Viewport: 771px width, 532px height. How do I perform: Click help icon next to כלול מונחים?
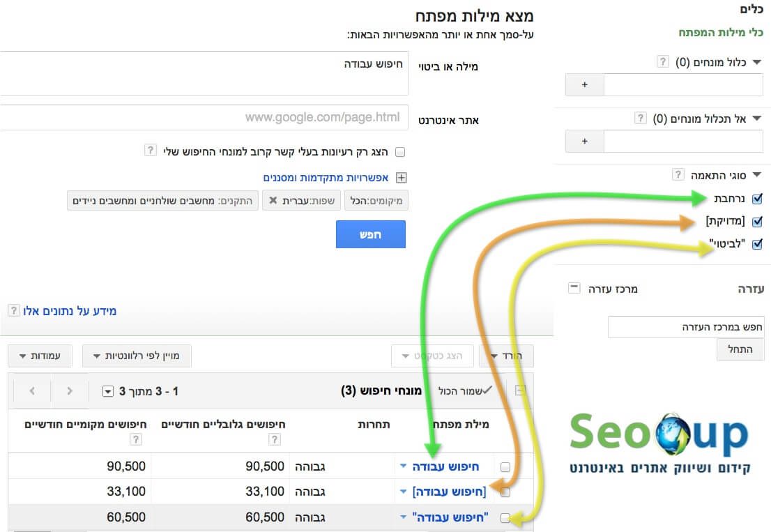pyautogui.click(x=663, y=62)
